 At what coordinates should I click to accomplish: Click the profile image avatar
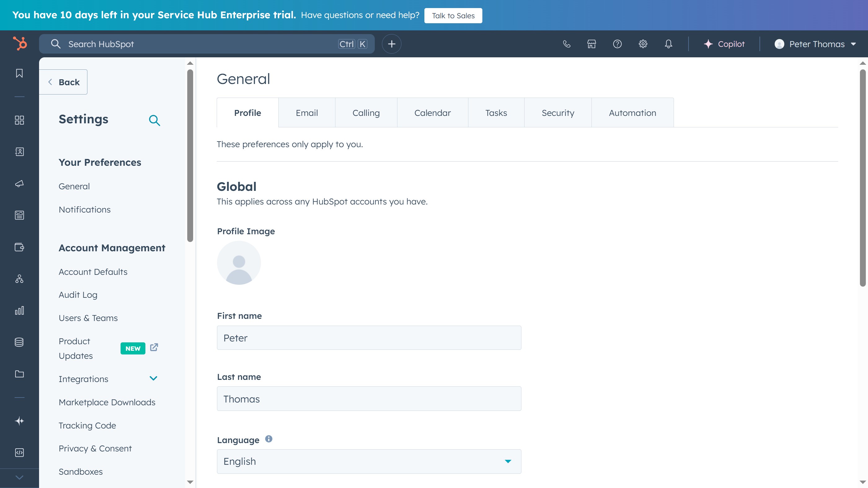pos(239,263)
